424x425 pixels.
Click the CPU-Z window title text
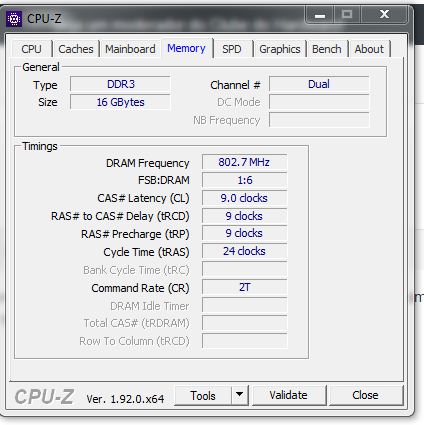pos(44,19)
